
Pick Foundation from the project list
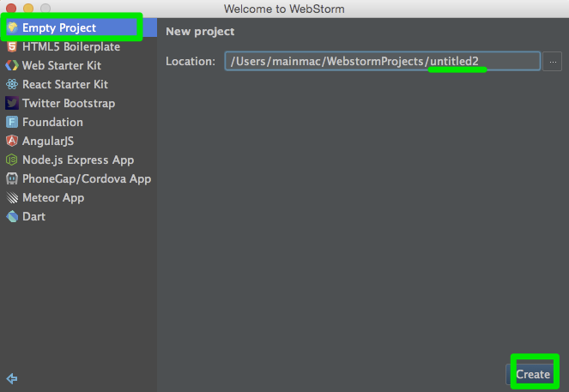click(78, 122)
